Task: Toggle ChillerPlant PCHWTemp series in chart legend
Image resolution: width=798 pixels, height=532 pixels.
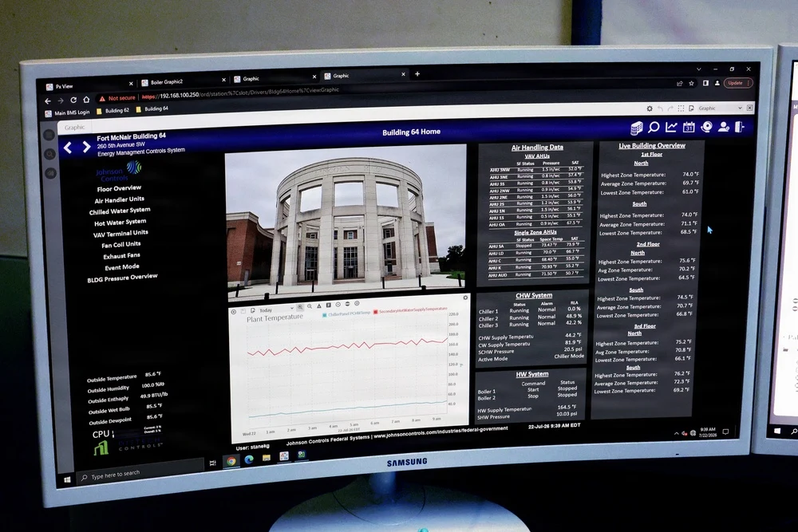Action: pyautogui.click(x=346, y=314)
